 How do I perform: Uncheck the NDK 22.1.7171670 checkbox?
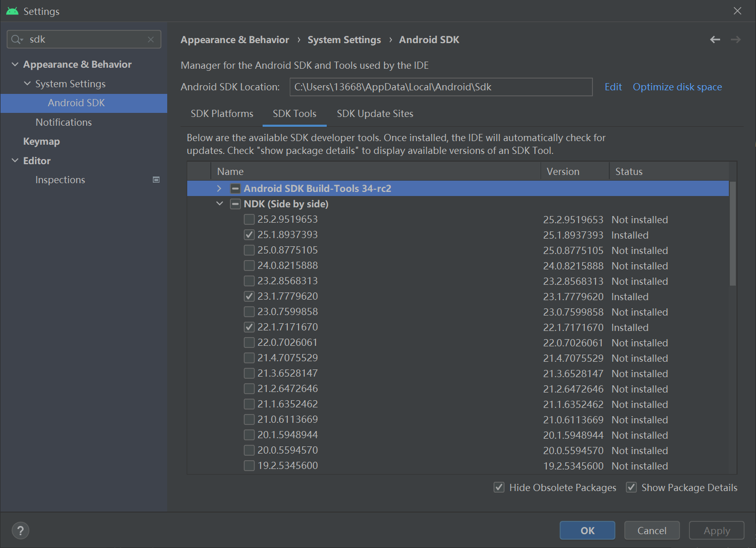[x=249, y=327]
